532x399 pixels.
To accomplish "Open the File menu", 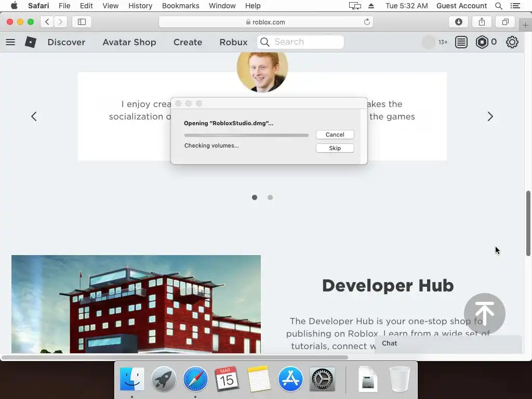I will point(64,6).
